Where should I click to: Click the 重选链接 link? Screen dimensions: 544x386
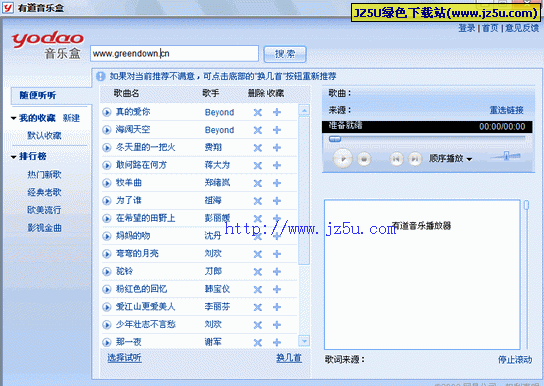point(506,110)
